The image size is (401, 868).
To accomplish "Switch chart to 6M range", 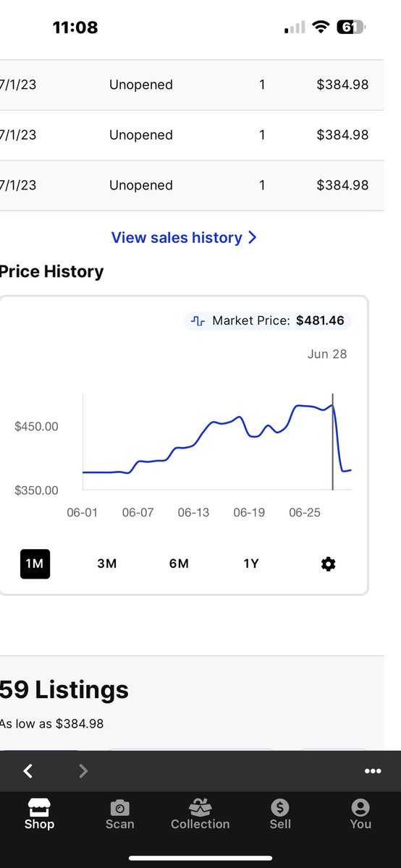I will pyautogui.click(x=179, y=563).
